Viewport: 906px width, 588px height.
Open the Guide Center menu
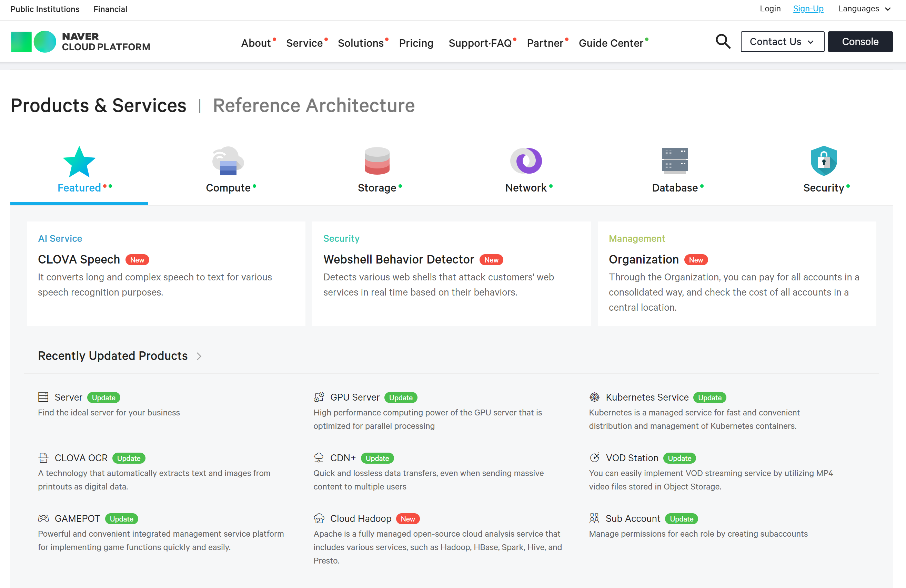pyautogui.click(x=611, y=43)
